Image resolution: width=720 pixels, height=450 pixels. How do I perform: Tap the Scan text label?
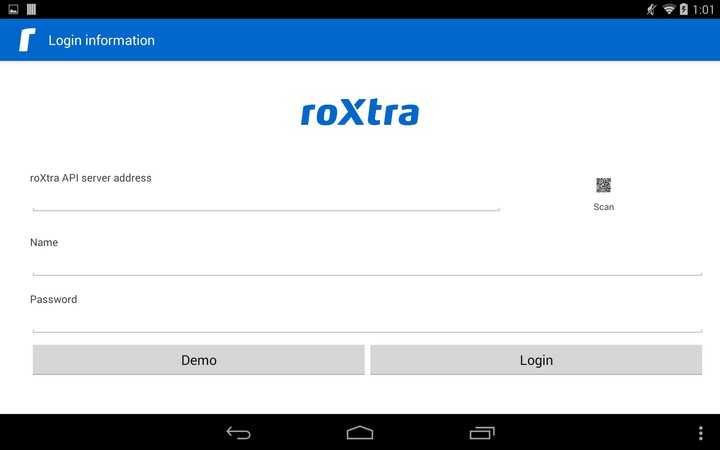click(603, 207)
